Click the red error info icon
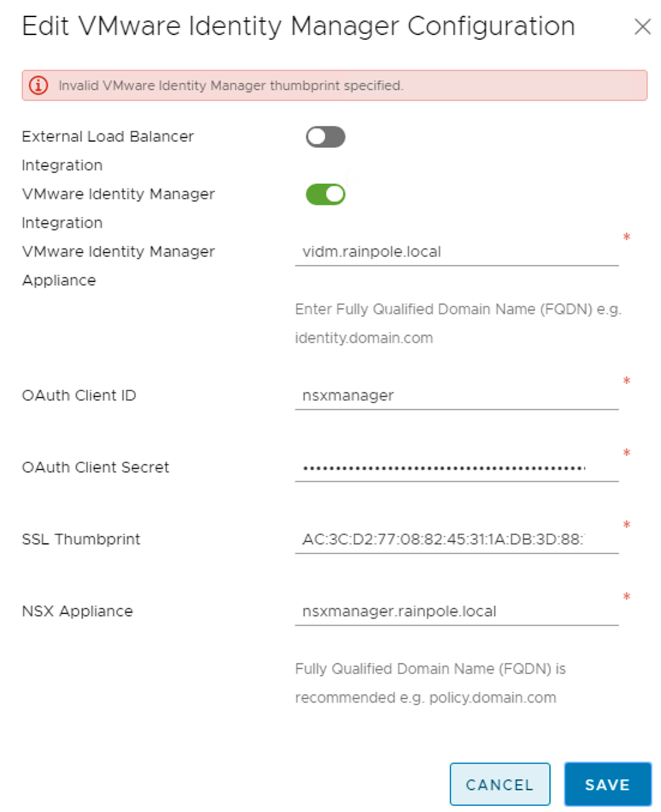The height and width of the screenshot is (812, 661). pyautogui.click(x=38, y=85)
